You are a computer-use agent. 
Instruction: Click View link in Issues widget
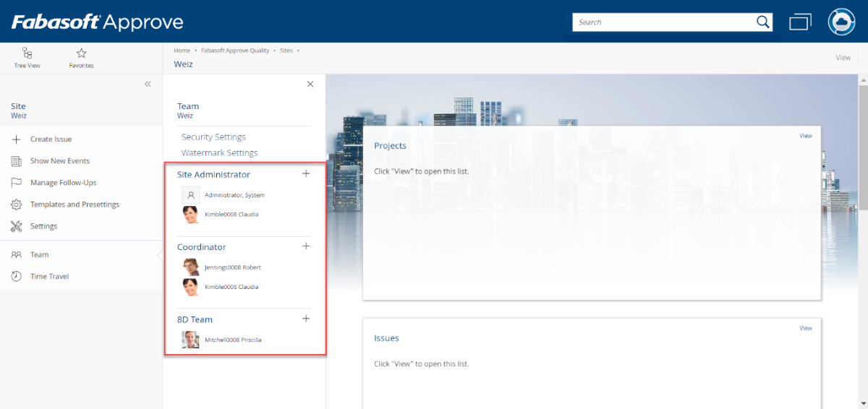pyautogui.click(x=805, y=328)
